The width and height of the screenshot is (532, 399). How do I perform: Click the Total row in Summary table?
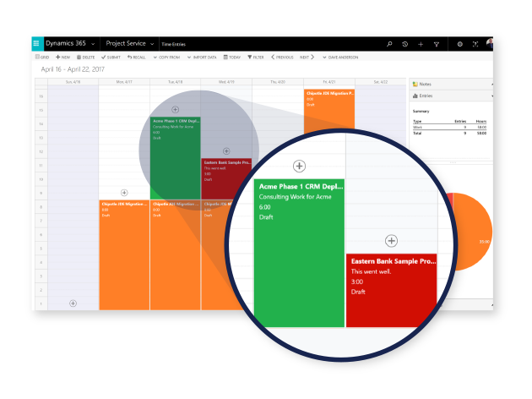tap(449, 133)
